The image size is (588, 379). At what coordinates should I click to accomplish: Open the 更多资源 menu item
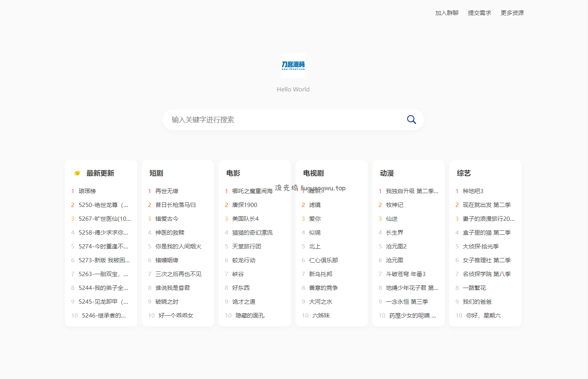tap(512, 13)
